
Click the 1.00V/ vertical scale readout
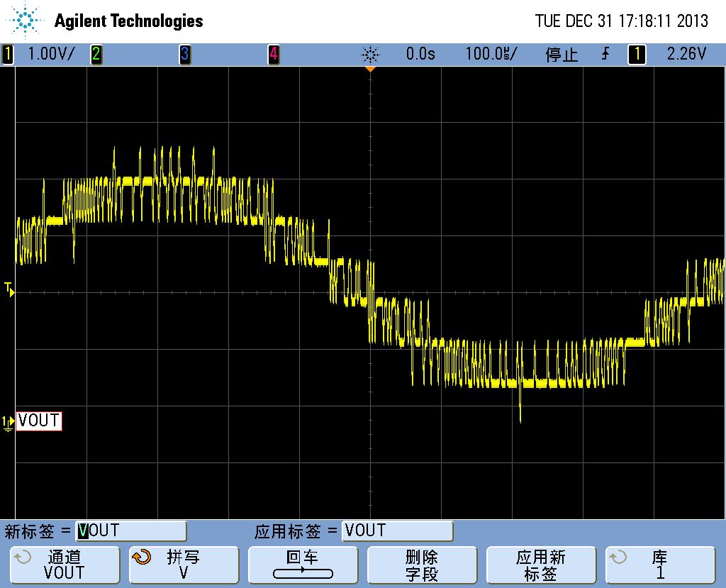click(x=50, y=54)
